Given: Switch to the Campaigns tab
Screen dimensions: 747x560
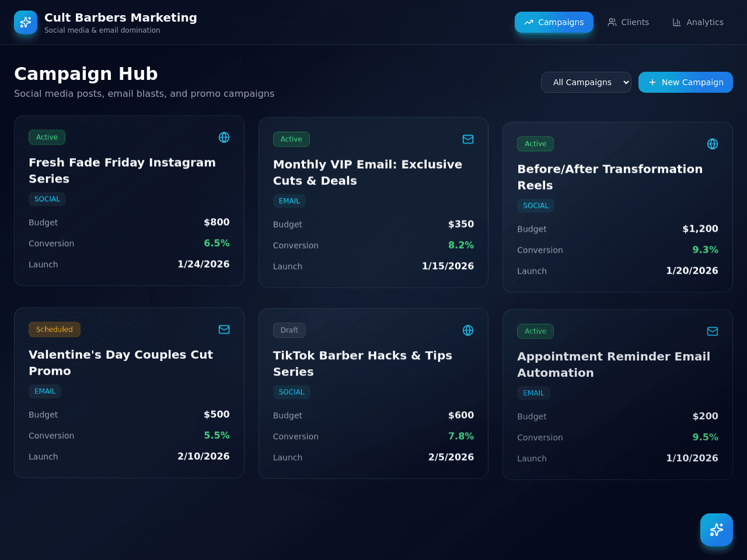Looking at the screenshot, I should [554, 22].
